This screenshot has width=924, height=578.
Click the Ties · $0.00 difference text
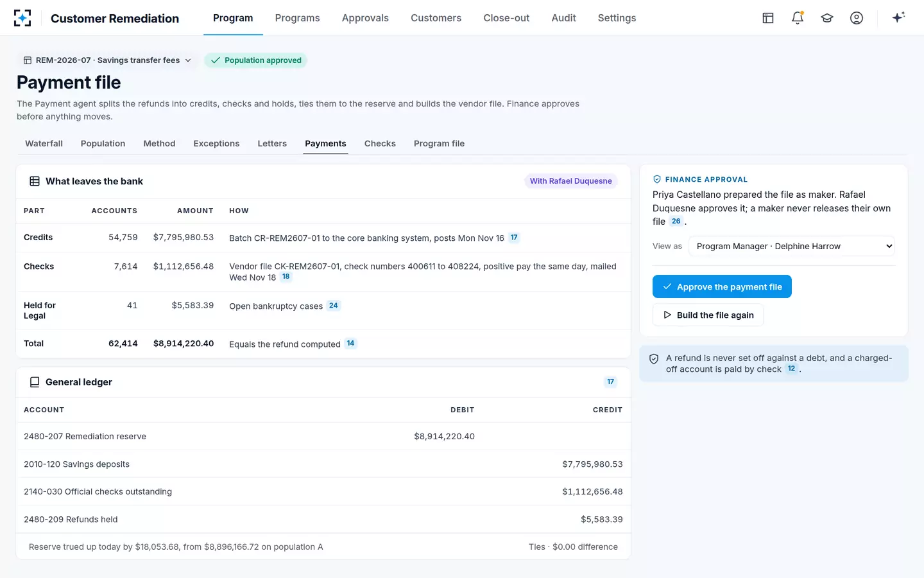[573, 547]
